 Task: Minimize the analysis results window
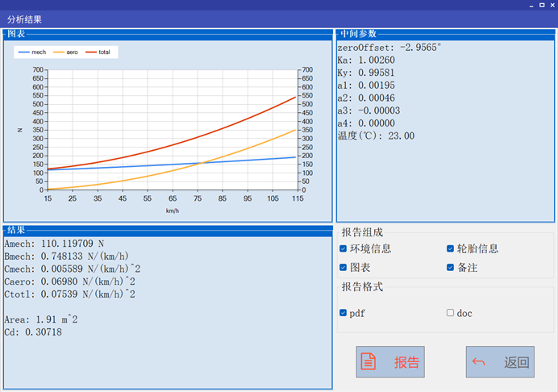(530, 5)
